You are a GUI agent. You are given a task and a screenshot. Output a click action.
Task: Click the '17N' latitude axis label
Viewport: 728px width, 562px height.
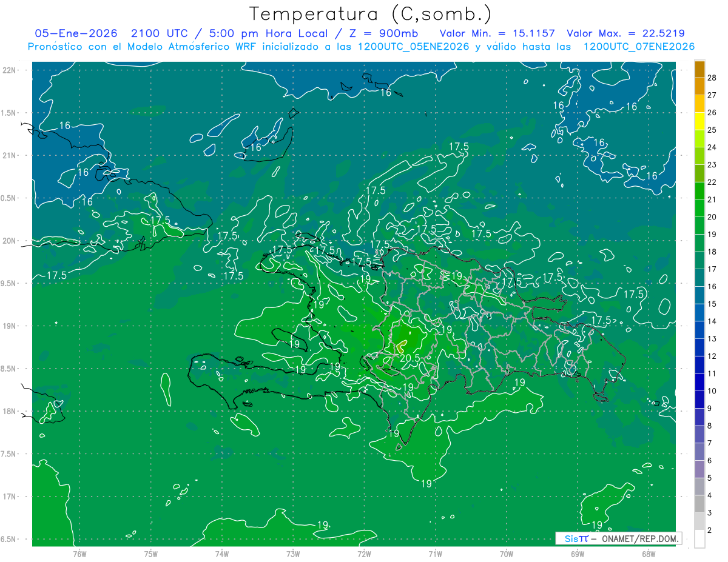tap(9, 497)
